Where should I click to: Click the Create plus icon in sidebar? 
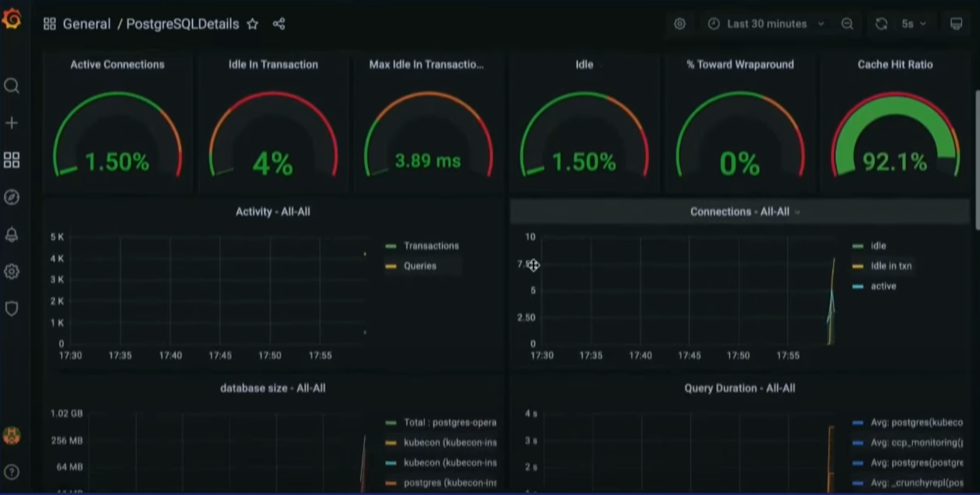click(x=12, y=123)
